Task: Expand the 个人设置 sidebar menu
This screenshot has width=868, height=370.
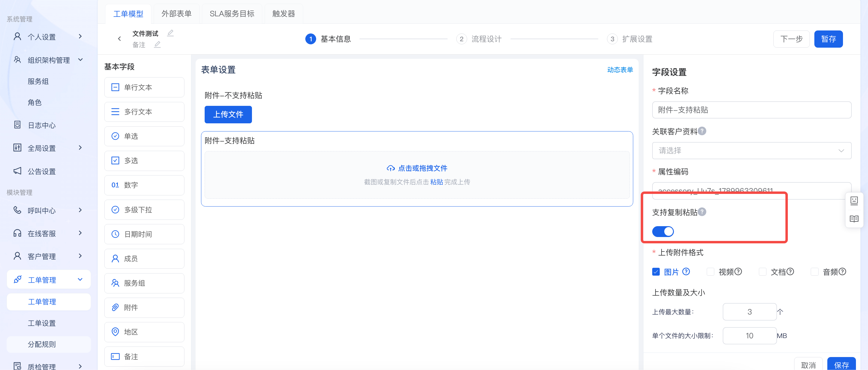Action: (x=49, y=37)
